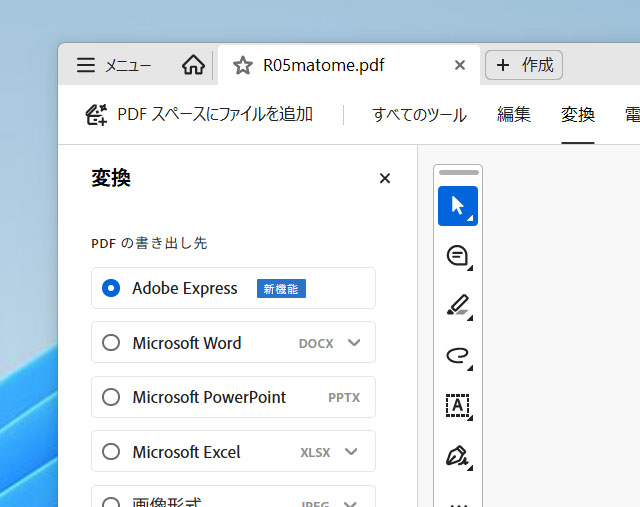Open the すべてのツール tab

click(x=419, y=115)
